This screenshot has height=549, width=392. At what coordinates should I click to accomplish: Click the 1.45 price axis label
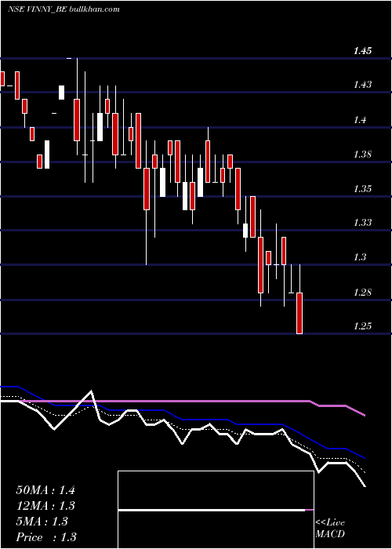click(362, 51)
